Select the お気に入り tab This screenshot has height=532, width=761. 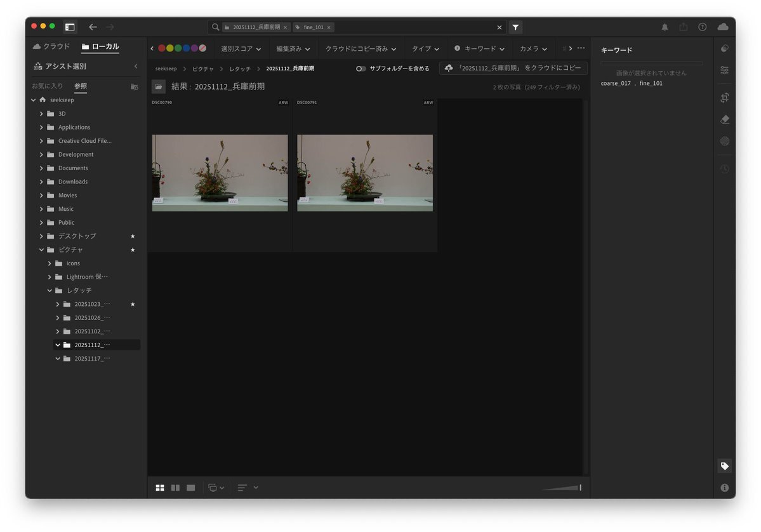click(48, 86)
